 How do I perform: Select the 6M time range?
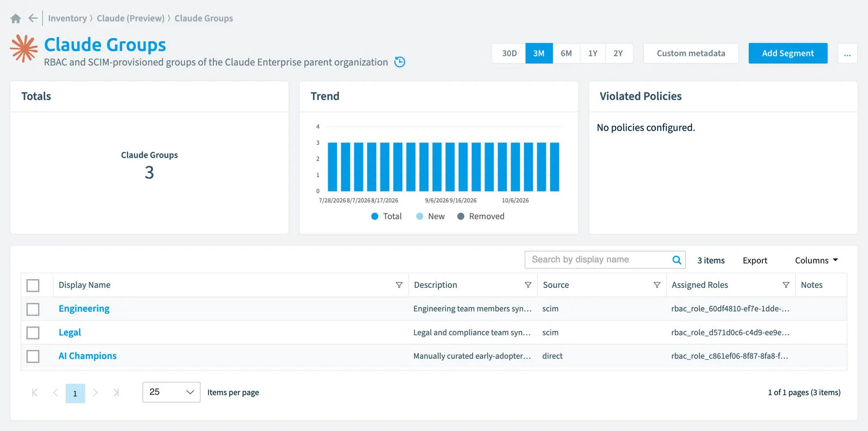pyautogui.click(x=566, y=53)
